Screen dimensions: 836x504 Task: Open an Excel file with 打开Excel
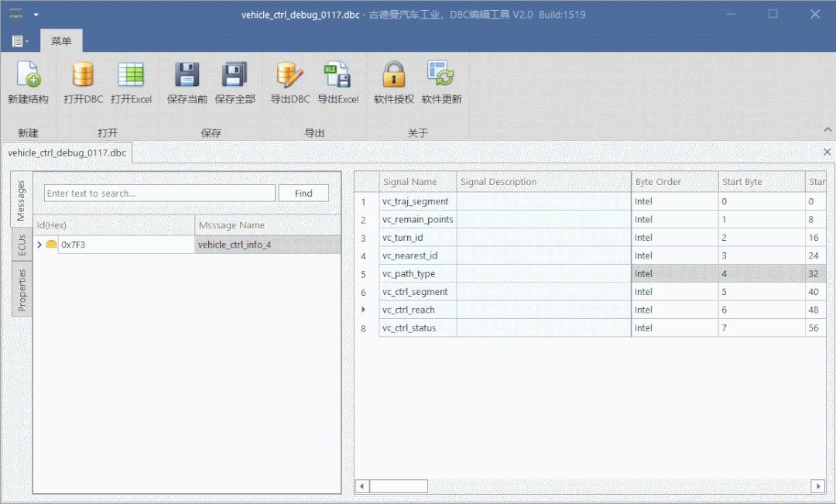pos(131,83)
